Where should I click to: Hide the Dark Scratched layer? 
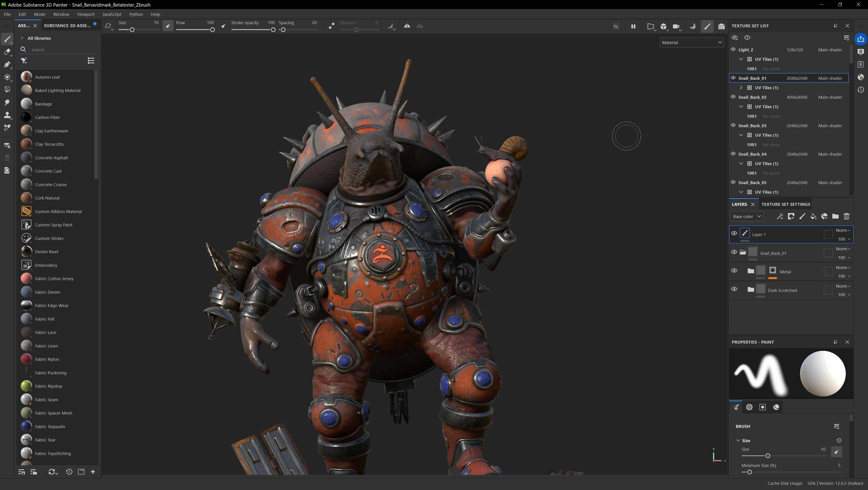click(x=734, y=289)
